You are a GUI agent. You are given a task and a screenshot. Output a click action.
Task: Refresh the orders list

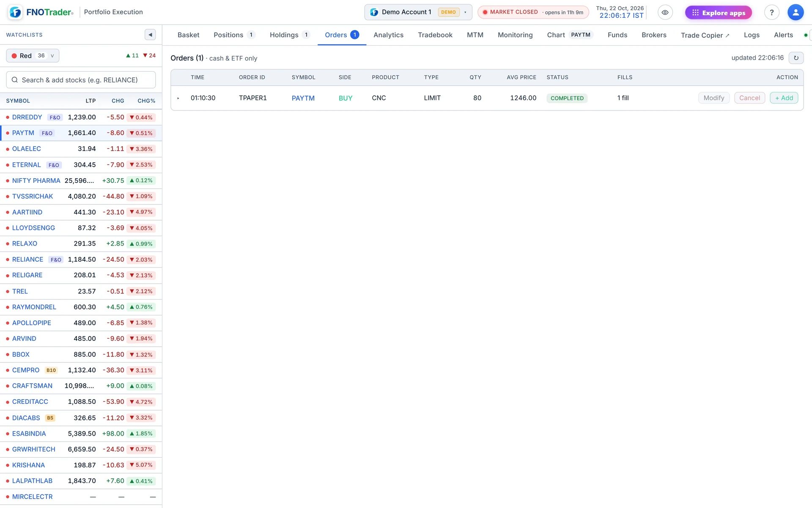tap(796, 58)
